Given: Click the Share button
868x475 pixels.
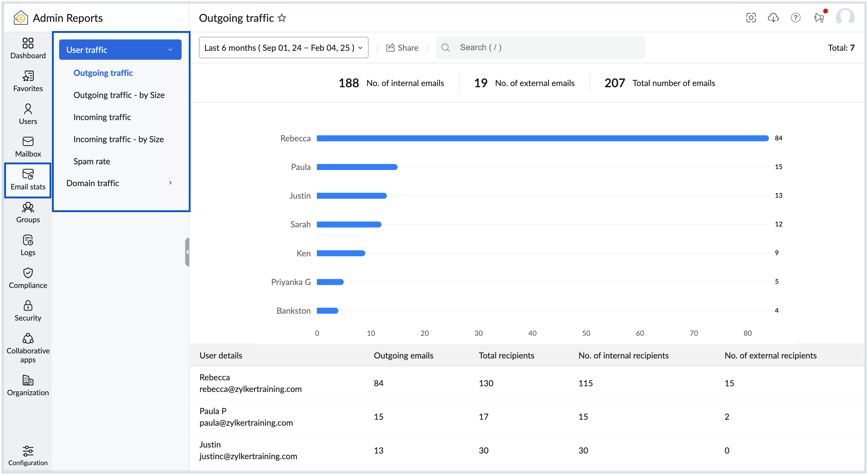Looking at the screenshot, I should click(402, 47).
